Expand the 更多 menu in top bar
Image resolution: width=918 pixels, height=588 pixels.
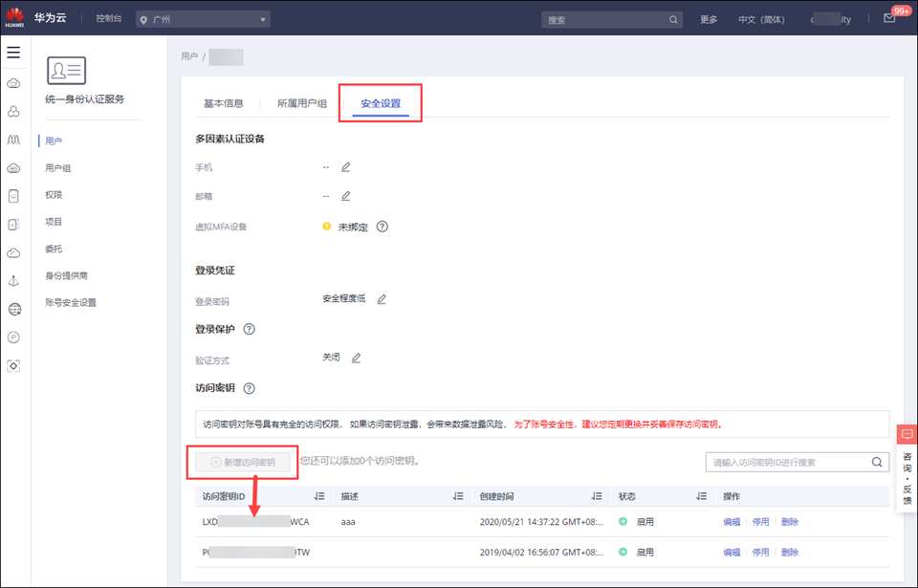coord(709,19)
